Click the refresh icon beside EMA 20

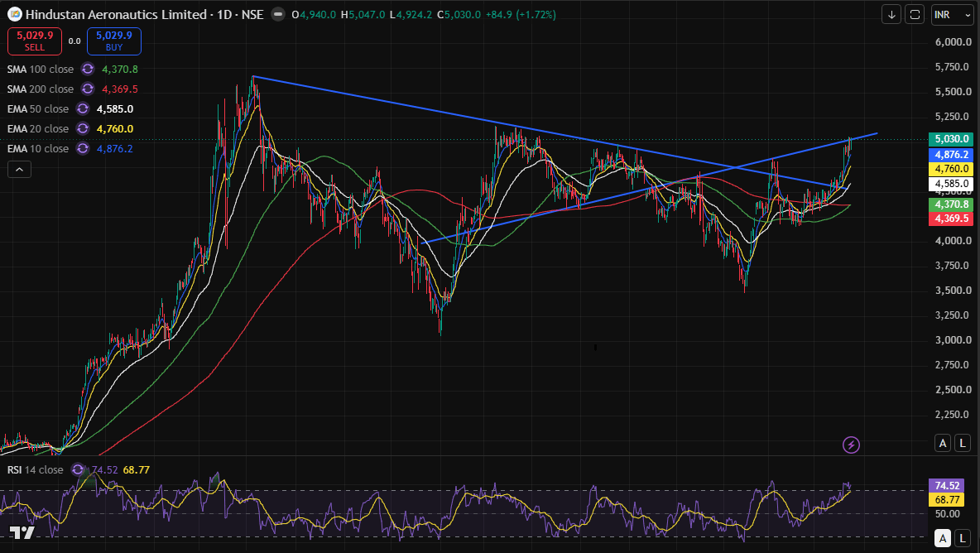pos(83,128)
